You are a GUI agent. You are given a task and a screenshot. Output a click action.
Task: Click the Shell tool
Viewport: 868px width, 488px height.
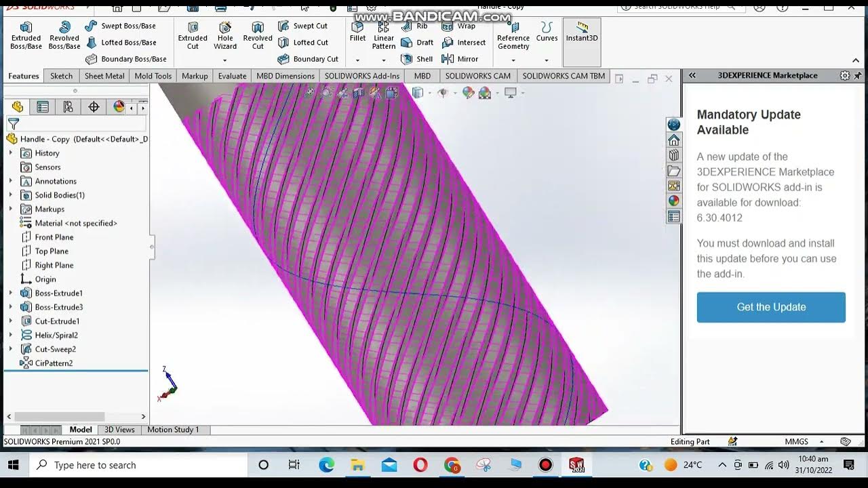point(417,59)
